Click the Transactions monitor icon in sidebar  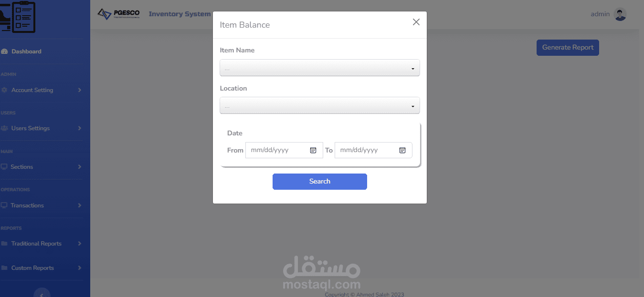(x=4, y=205)
